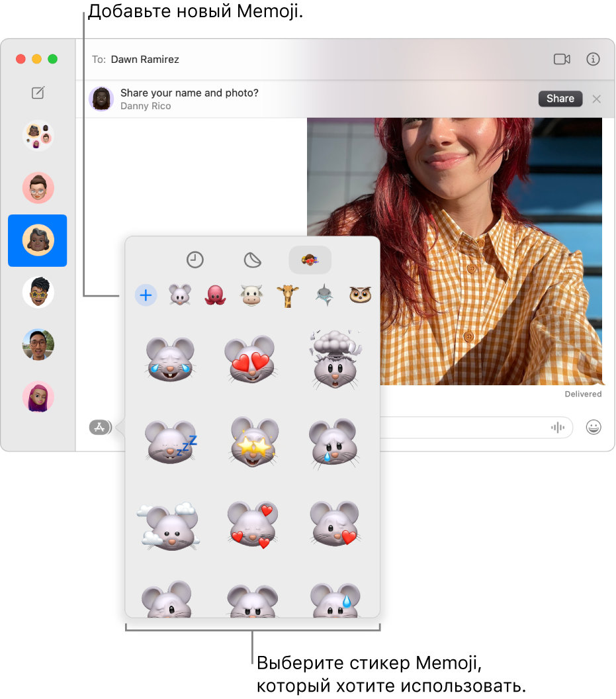Start a video call with camera icon

click(562, 59)
